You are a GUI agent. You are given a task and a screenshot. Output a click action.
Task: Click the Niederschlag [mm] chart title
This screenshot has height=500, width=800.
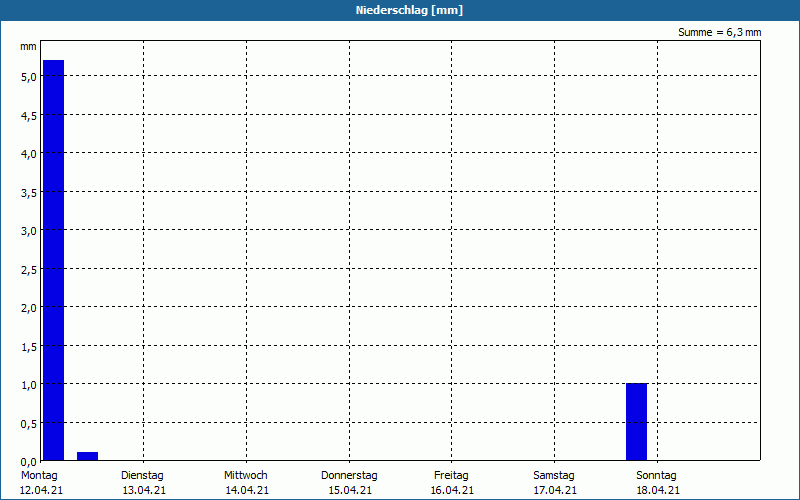(409, 10)
